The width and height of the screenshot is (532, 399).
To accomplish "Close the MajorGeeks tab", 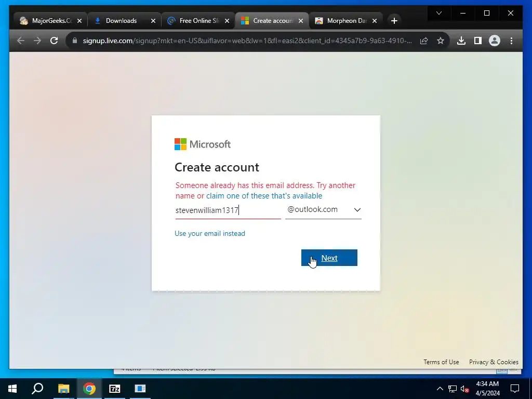I will coord(79,21).
